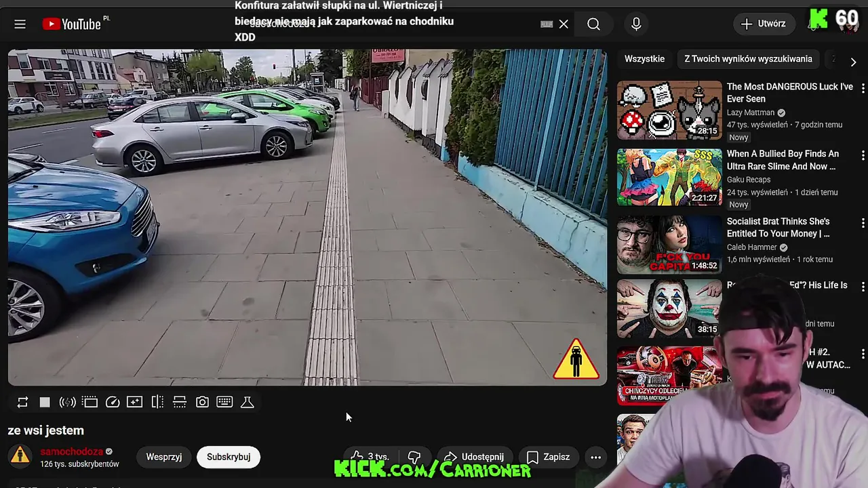Click Gaku Recaps channel name
Screen dimensions: 868x488
pos(749,180)
